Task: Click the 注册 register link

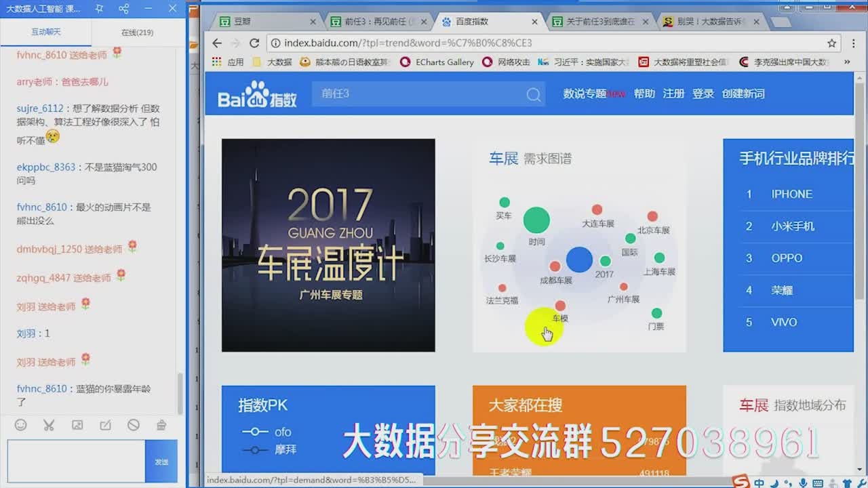Action: coord(673,94)
